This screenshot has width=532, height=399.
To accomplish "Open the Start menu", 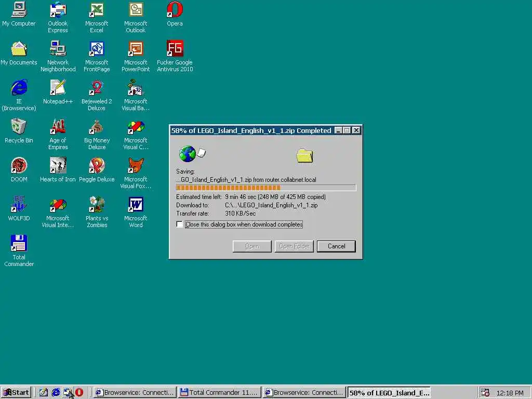I will point(16,393).
